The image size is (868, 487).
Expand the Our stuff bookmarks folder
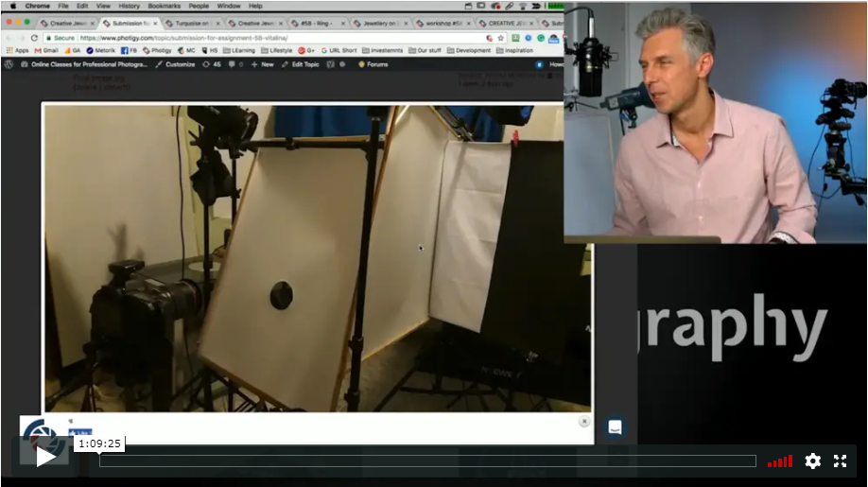tap(425, 50)
